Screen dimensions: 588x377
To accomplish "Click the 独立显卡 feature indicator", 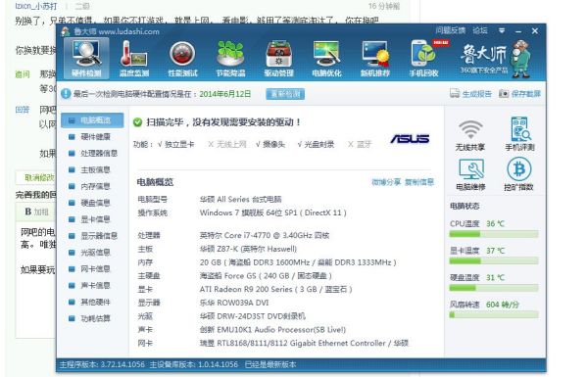I will click(x=176, y=144).
